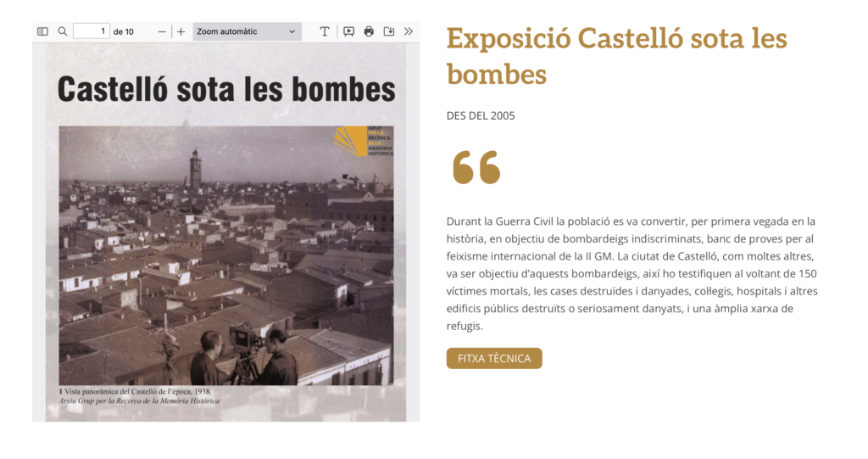Switch to presentation mode

(x=348, y=31)
